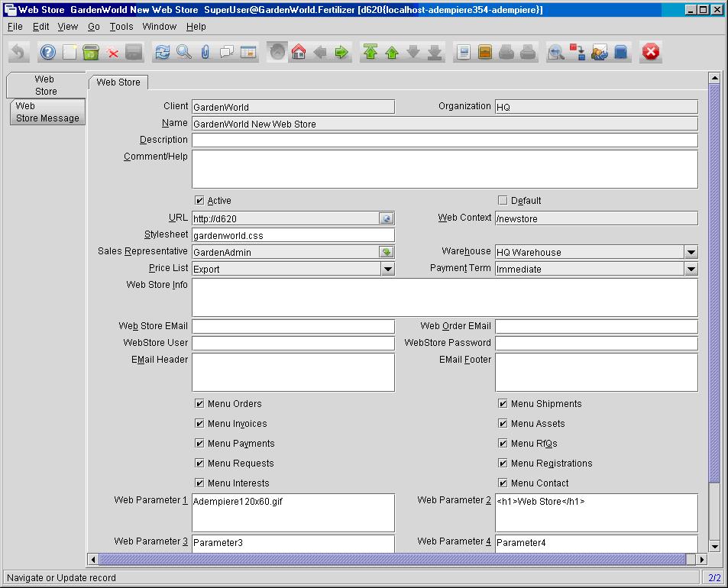Screen dimensions: 728x588
Task: Open Find record with the magnifier icon
Action: (184, 52)
